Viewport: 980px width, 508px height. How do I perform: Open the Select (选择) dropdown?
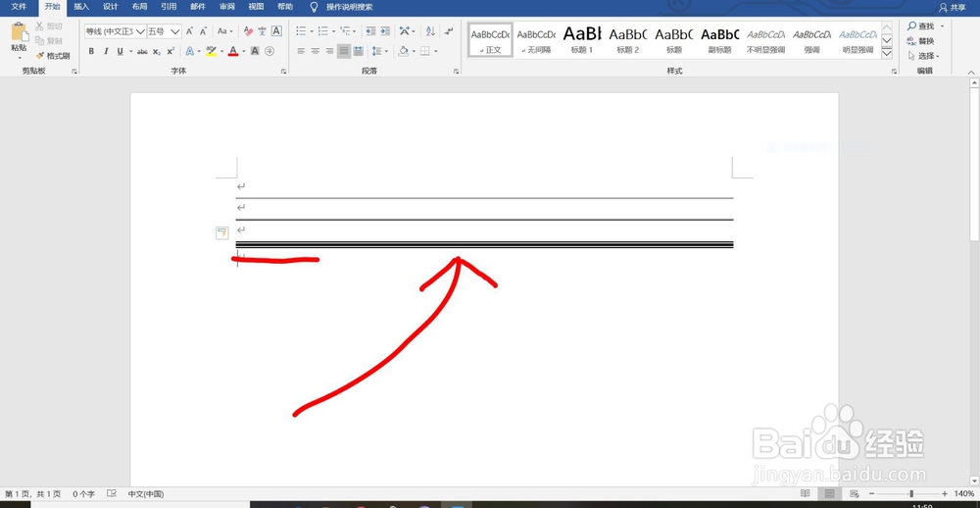click(924, 56)
